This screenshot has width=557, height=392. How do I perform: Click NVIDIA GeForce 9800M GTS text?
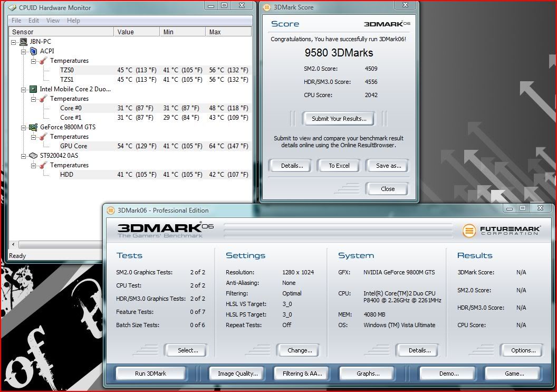pos(399,272)
